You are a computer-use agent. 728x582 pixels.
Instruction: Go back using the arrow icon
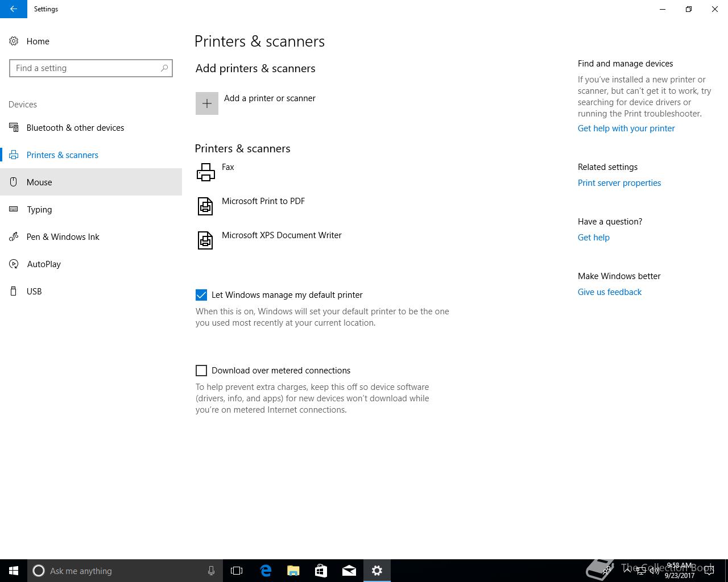[x=14, y=9]
